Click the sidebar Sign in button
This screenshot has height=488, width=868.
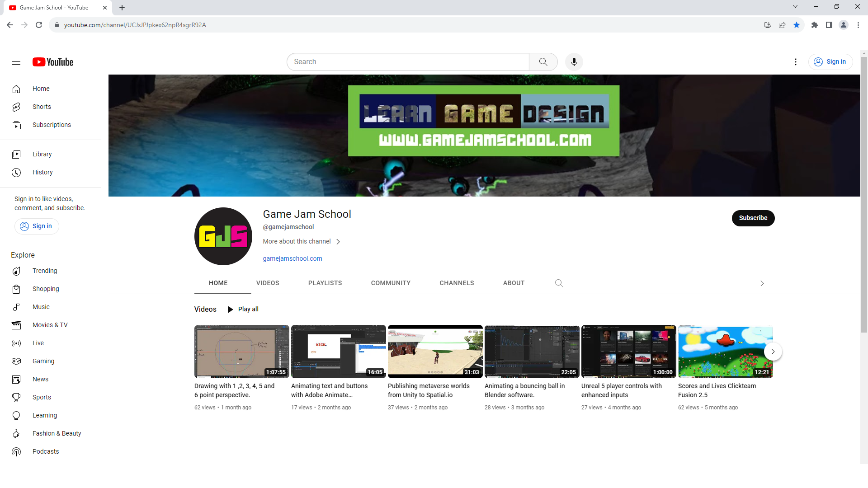coord(37,226)
